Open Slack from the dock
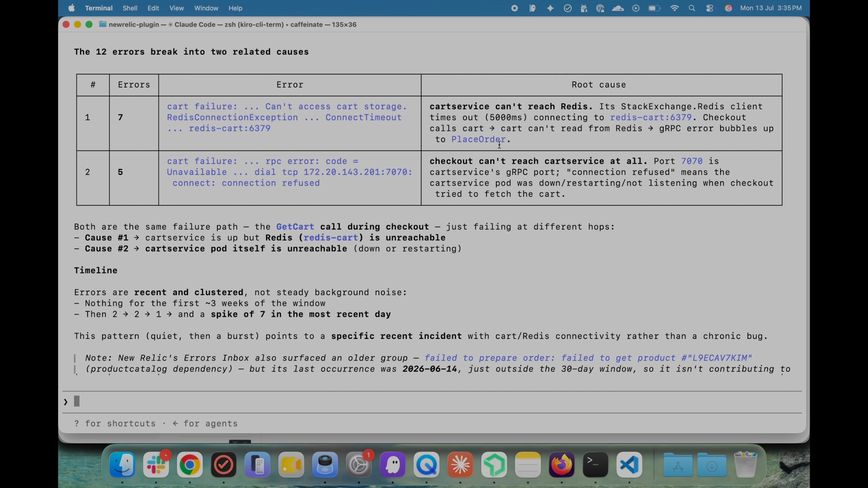Screen dimensions: 868x488 point(156,465)
